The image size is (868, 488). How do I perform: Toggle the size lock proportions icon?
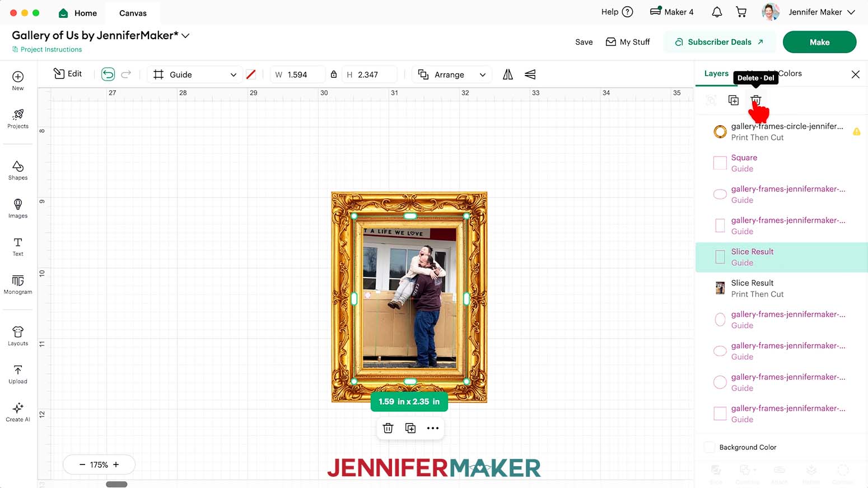tap(334, 74)
